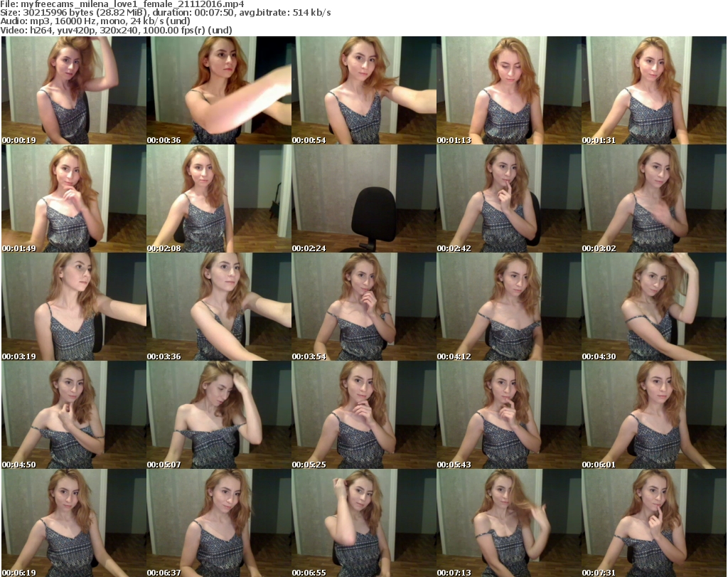The height and width of the screenshot is (577, 728).
Task: Open the thumbnail stamped 00:03:54
Action: [x=364, y=307]
